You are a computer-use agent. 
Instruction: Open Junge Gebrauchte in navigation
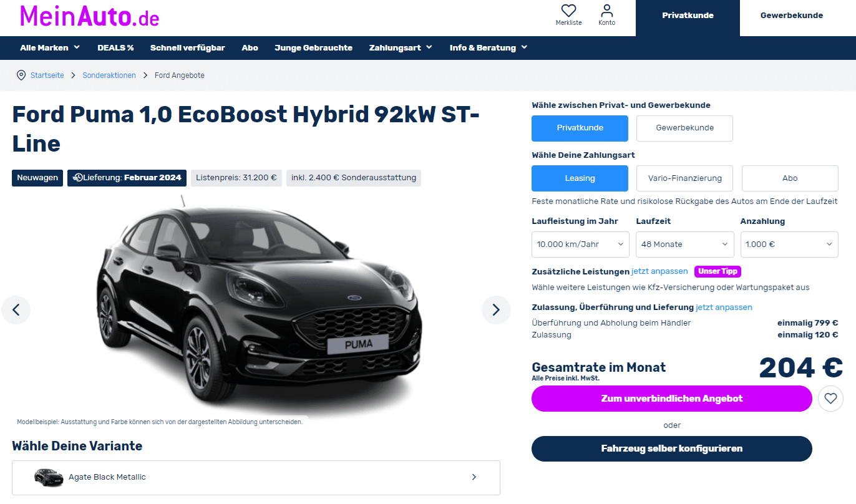tap(313, 48)
